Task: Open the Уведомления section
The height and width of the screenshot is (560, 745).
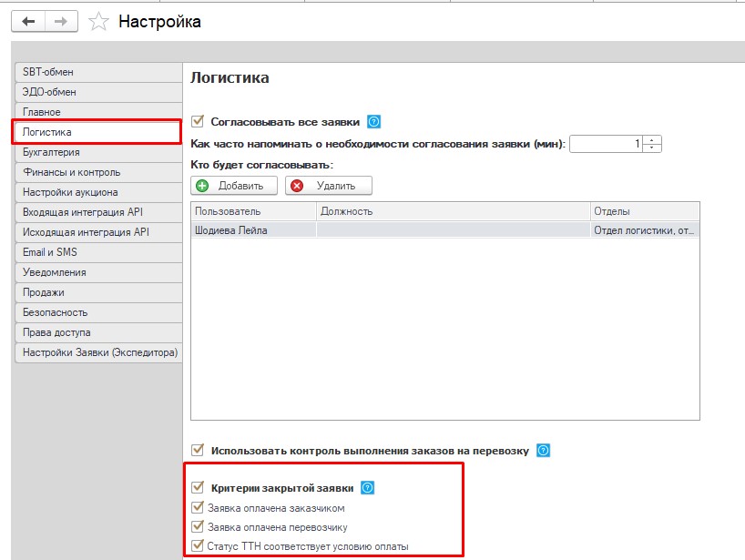Action: (99, 272)
